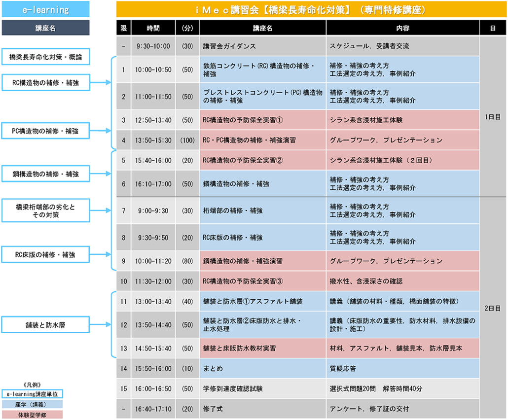Select the e-learning講座単位 legend box

click(x=32, y=394)
